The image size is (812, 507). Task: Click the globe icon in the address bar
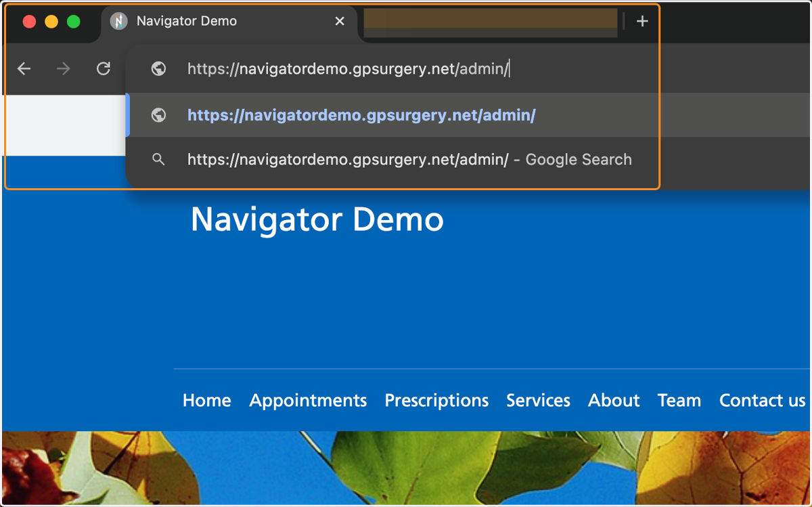coord(159,68)
